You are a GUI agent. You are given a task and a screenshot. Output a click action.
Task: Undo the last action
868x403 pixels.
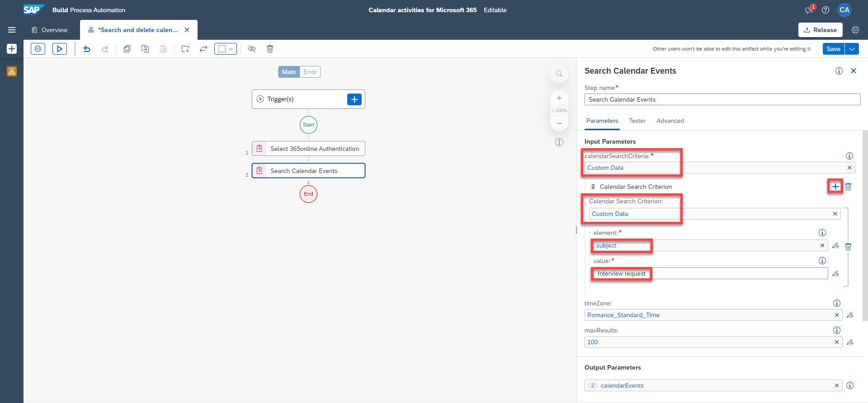87,49
